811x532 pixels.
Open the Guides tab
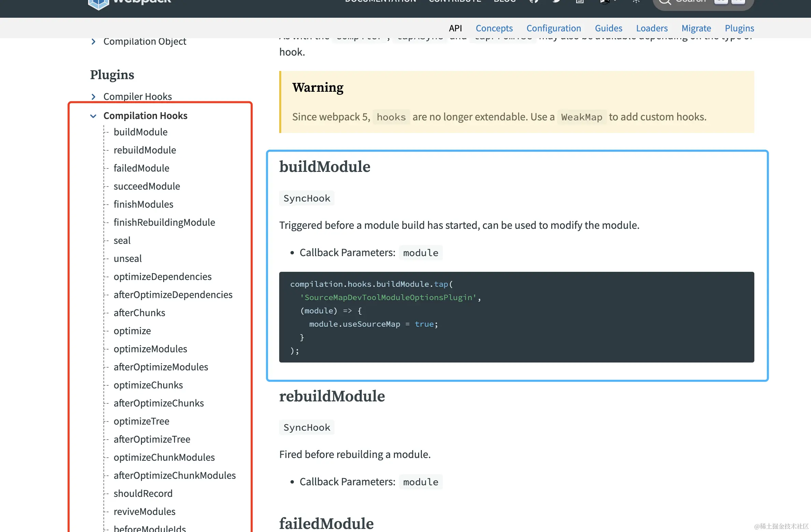pyautogui.click(x=608, y=28)
